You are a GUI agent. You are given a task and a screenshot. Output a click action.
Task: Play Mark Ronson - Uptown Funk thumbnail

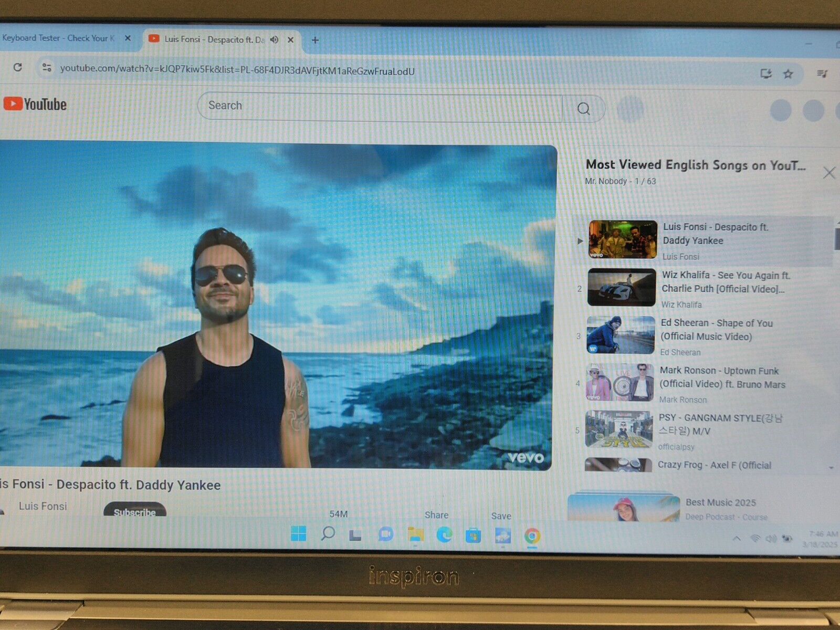[x=619, y=382]
